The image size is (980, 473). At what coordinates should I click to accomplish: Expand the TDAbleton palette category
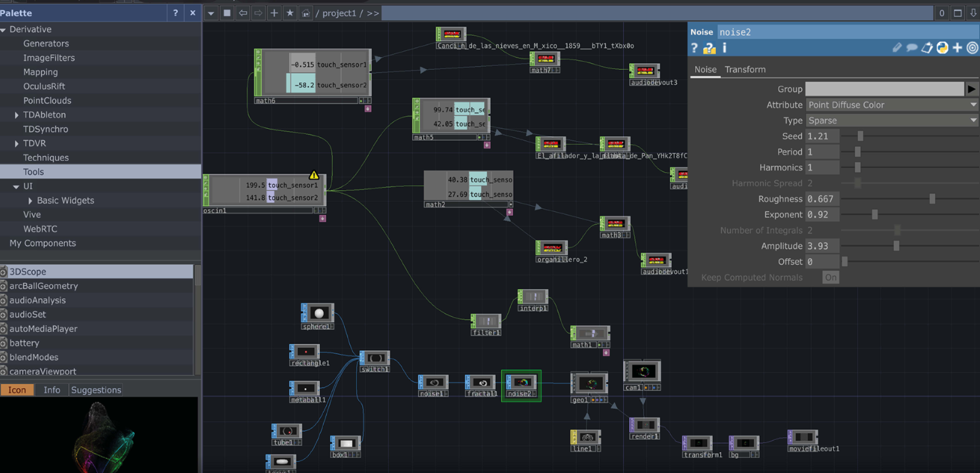coord(17,114)
